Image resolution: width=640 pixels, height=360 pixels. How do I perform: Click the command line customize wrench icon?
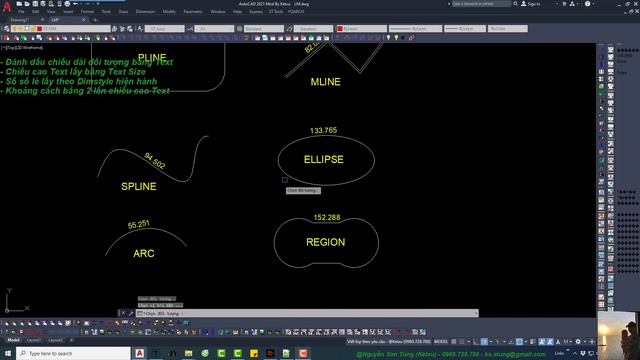pos(131,313)
